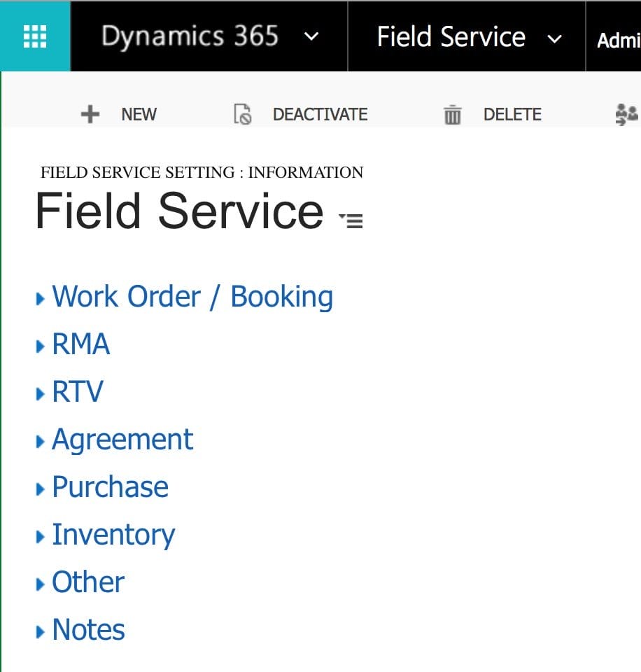
Task: Open the Office 365 app launcher waffle icon
Action: (x=34, y=36)
